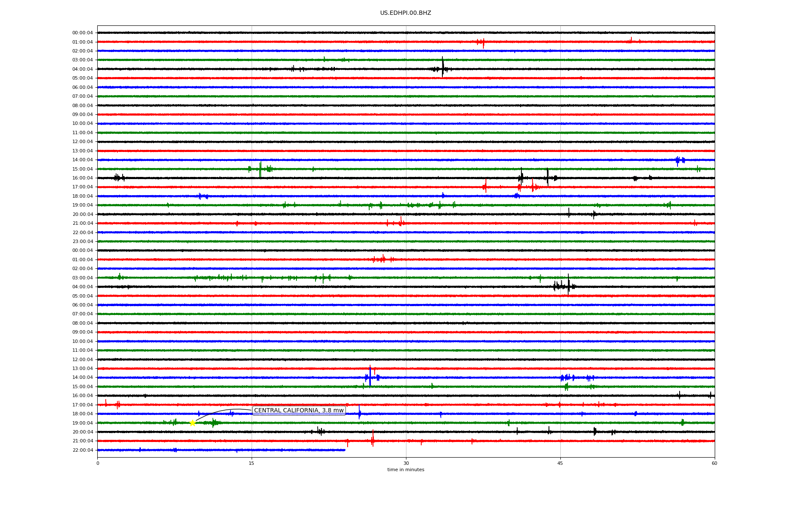The height and width of the screenshot is (508, 812).
Task: Click the 'time in minutes' axis label
Action: pos(406,470)
